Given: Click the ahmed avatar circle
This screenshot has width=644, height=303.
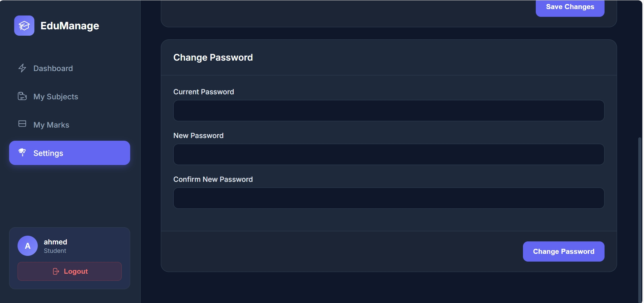Looking at the screenshot, I should [28, 246].
